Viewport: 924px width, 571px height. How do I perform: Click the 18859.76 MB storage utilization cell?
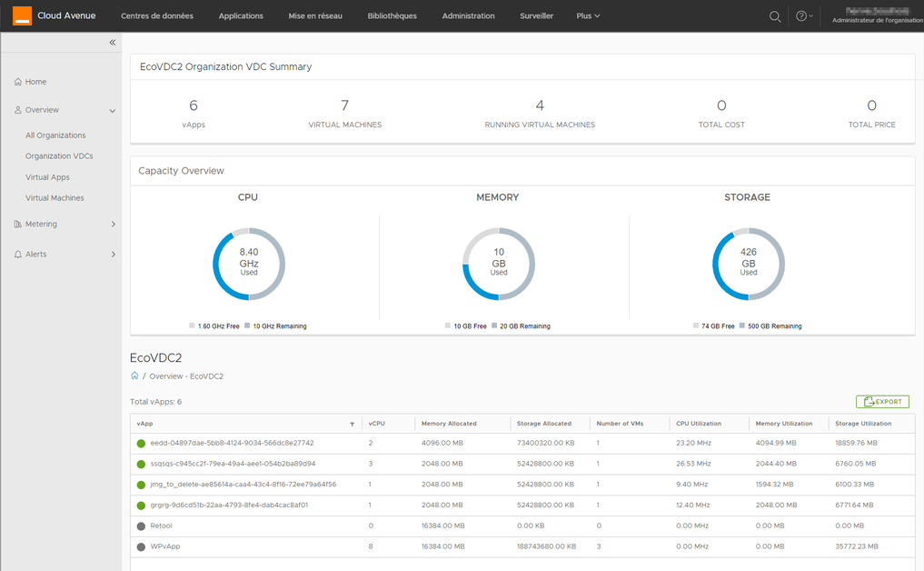[856, 443]
